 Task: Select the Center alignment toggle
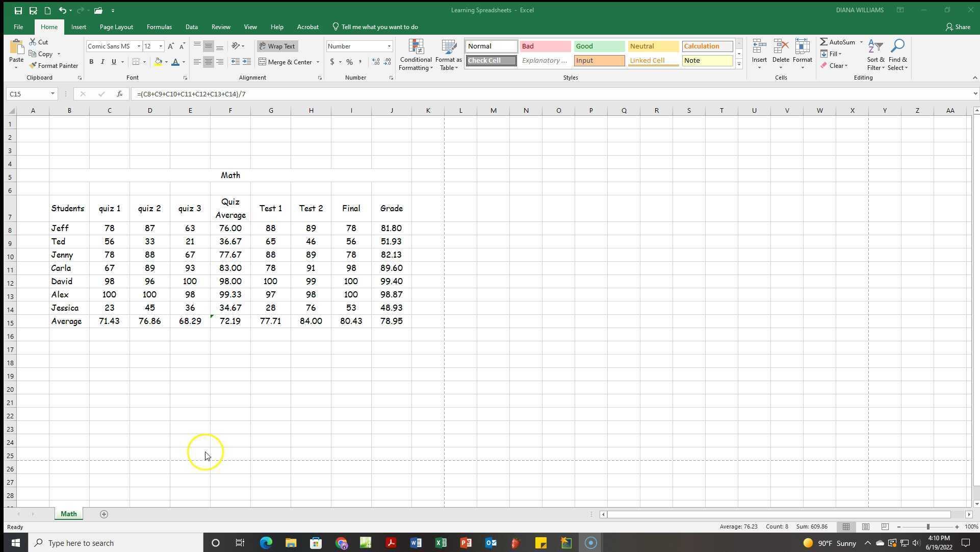[x=208, y=62]
